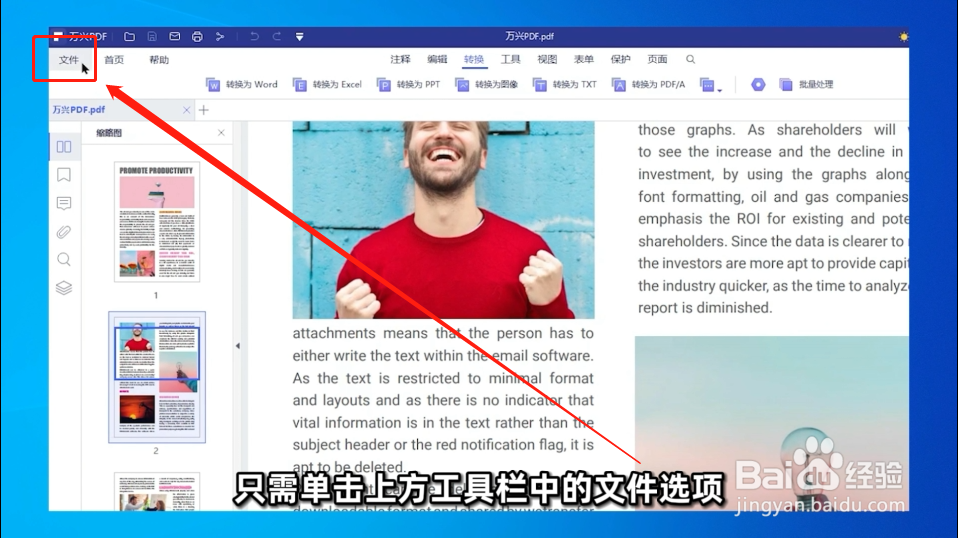Convert the PDF with 转换为 TXT
This screenshot has width=958, height=538.
point(564,84)
